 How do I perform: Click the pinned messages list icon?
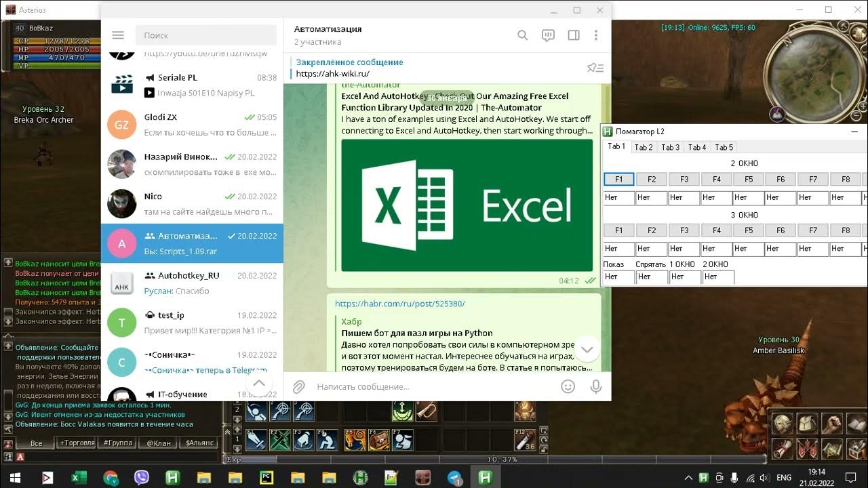[x=595, y=68]
